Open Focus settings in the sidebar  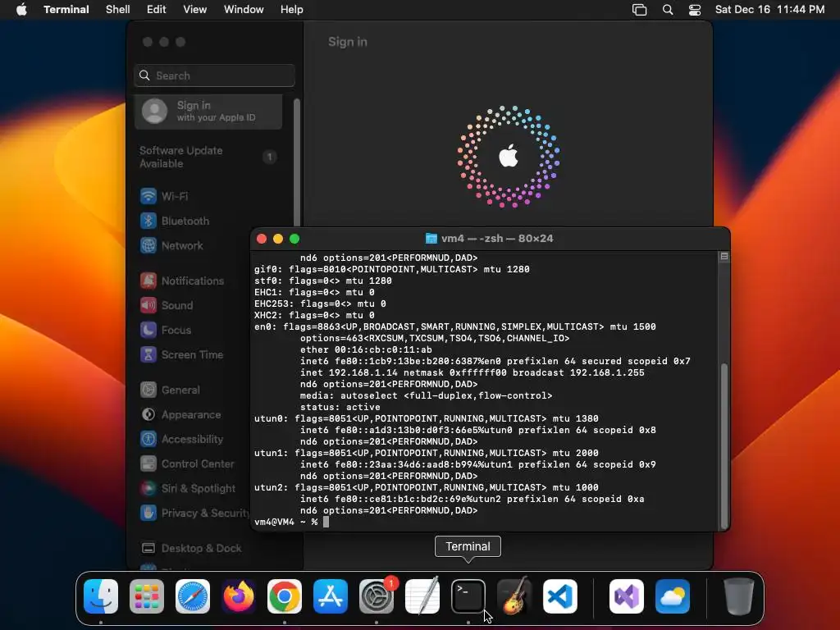(x=193, y=330)
